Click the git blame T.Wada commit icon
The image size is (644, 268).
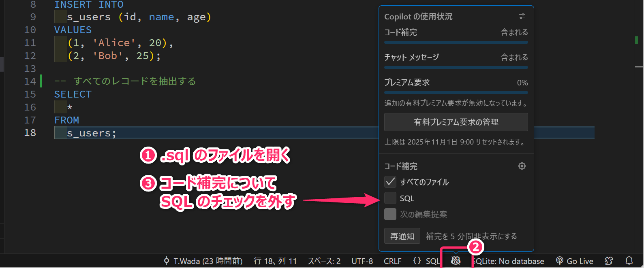click(x=166, y=261)
